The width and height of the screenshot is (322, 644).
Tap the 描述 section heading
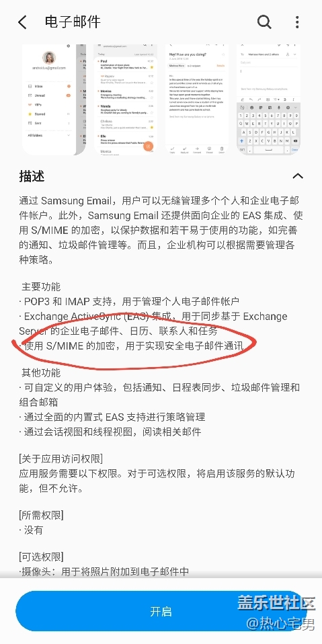[32, 177]
